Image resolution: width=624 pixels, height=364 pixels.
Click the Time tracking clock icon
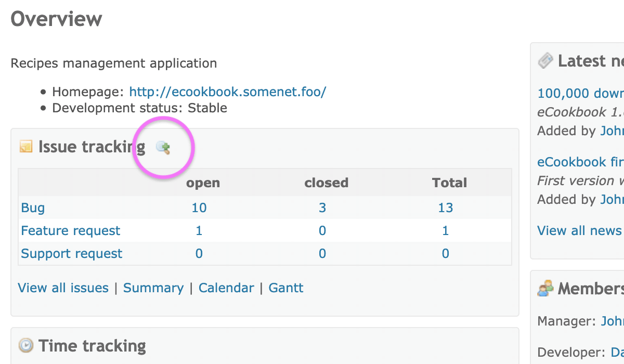tap(25, 345)
